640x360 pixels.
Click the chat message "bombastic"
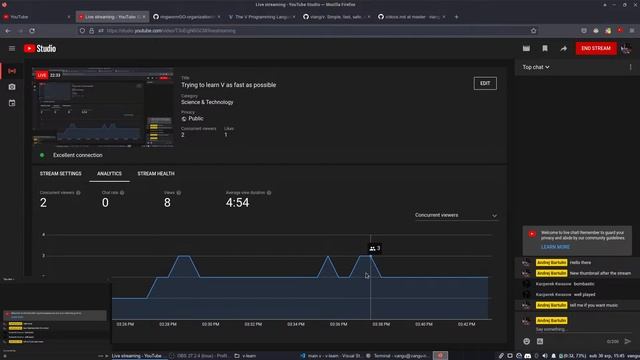(x=584, y=284)
